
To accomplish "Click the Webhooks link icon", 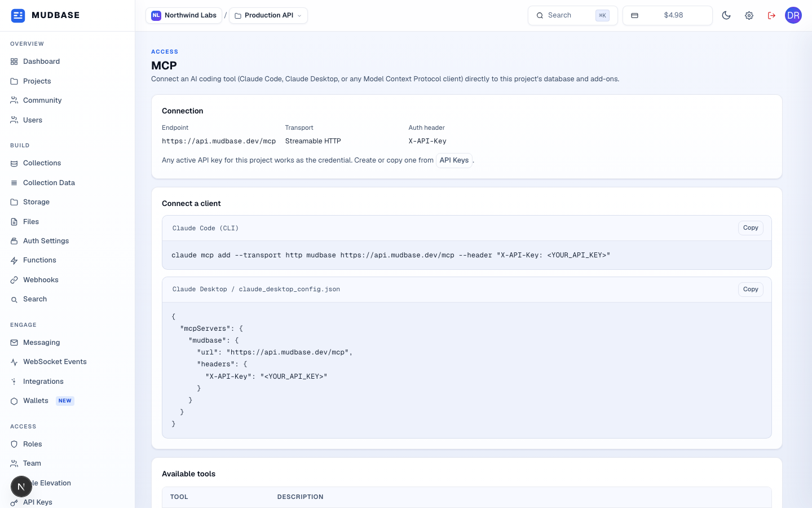I will 14,280.
